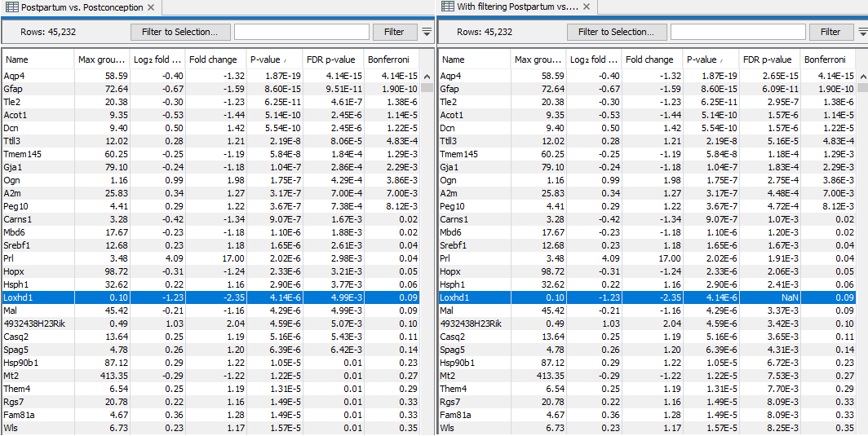Viewport: 868px width, 436px height.
Task: Select Mal row in right table
Action: click(647, 311)
